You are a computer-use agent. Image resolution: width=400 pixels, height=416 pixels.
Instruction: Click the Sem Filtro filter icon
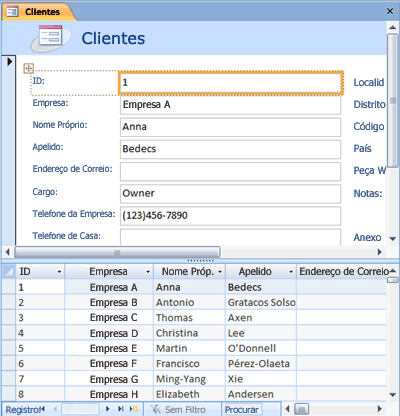tap(155, 409)
